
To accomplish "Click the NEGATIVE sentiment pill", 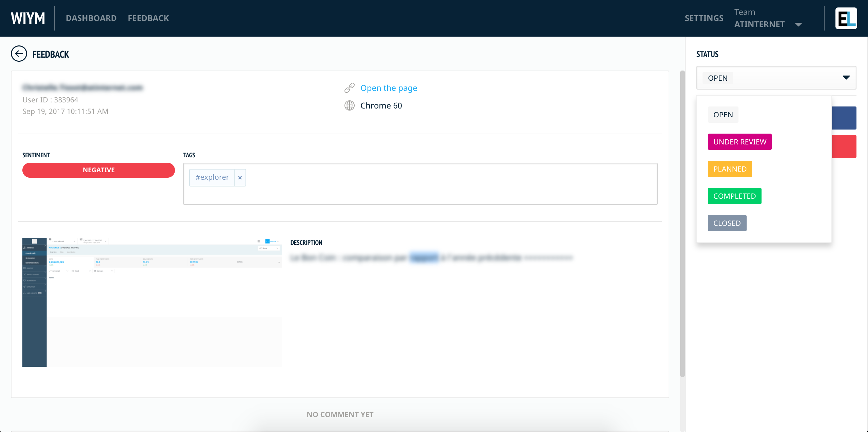I will pyautogui.click(x=99, y=170).
